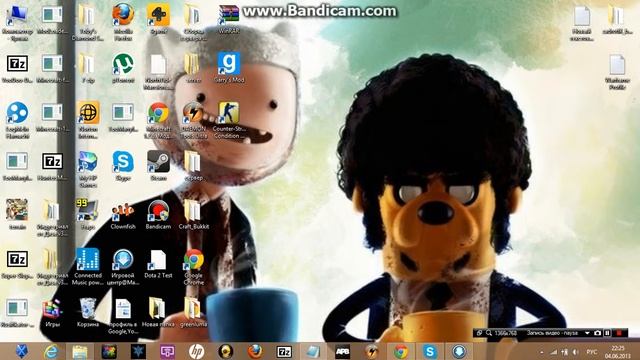The width and height of the screenshot is (640, 360).
Task: Open the HP app in the taskbar
Action: tap(196, 351)
